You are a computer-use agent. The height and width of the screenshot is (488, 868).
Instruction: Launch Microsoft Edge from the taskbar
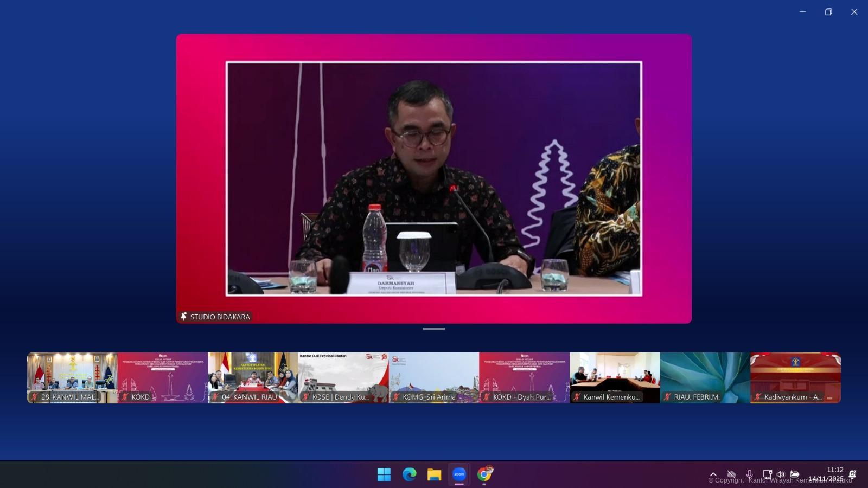point(409,474)
